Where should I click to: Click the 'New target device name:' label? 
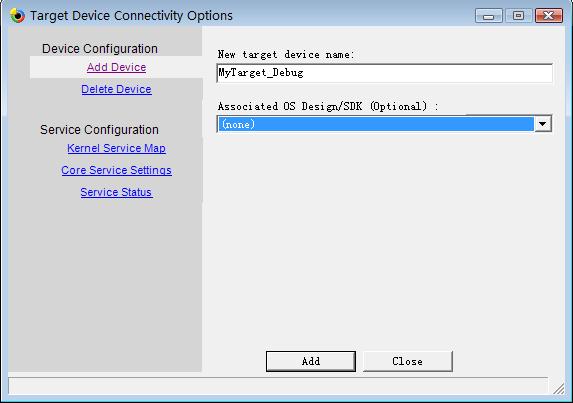coord(286,54)
